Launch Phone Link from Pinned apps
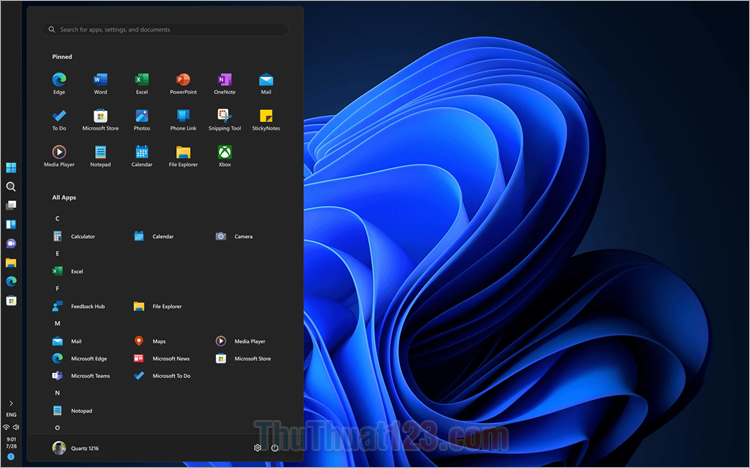 pos(183,120)
